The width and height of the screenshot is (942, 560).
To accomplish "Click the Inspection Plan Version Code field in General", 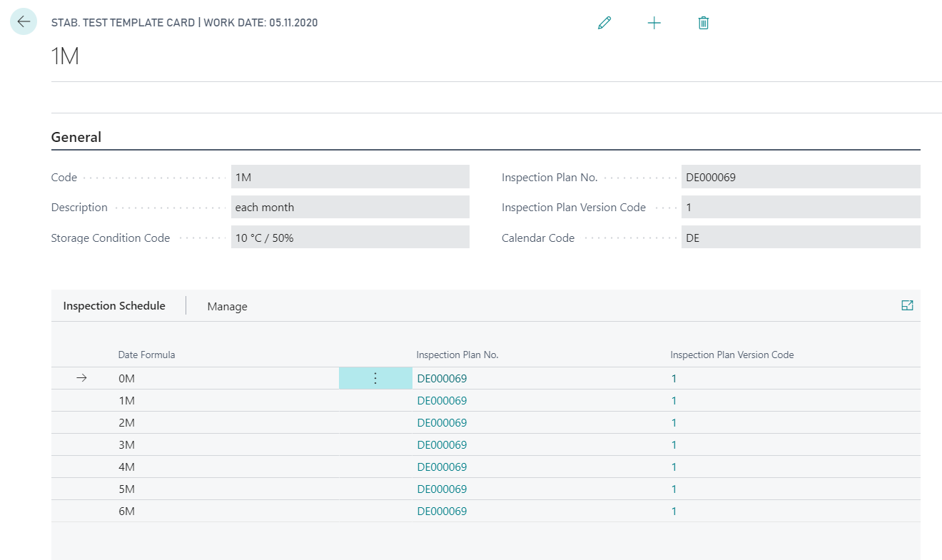I will (x=801, y=207).
